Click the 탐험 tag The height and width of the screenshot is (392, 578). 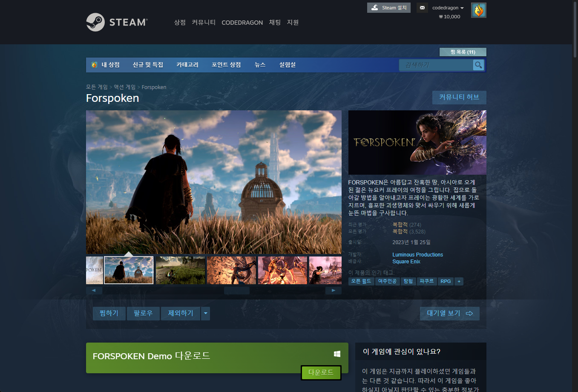(x=408, y=281)
